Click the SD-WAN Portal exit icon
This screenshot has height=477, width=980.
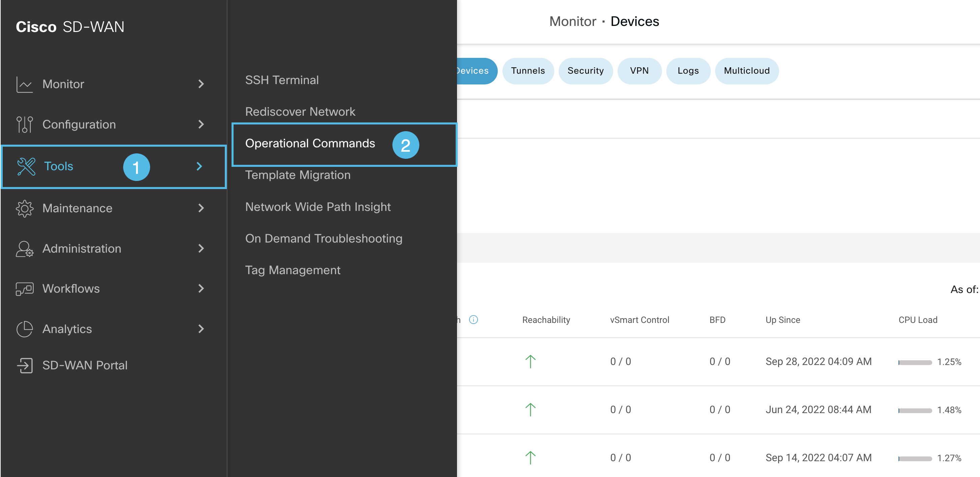click(x=24, y=365)
